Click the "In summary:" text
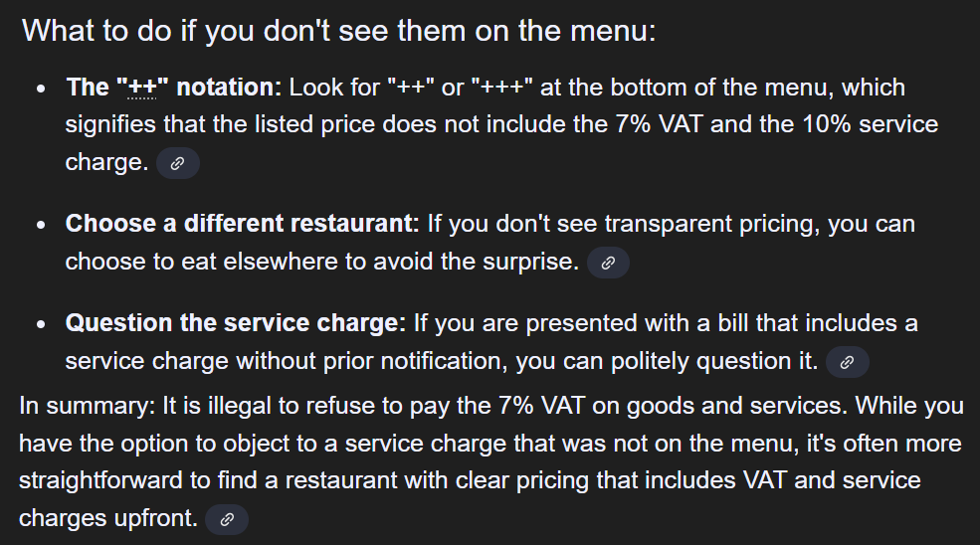 (79, 406)
